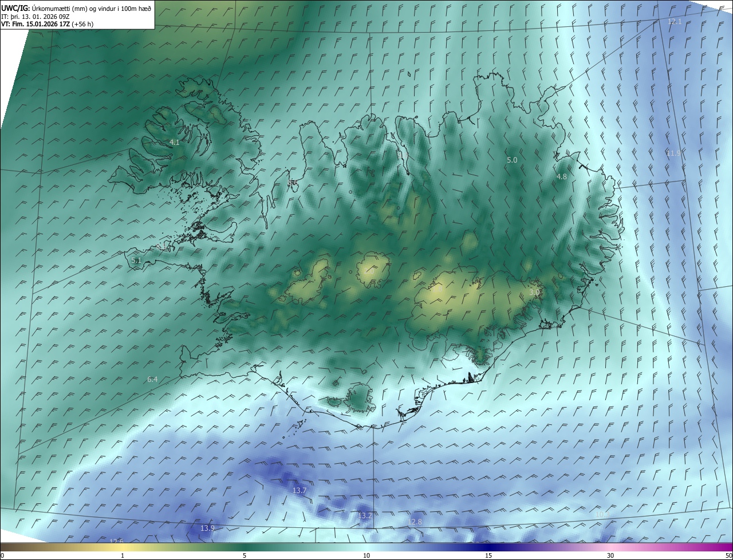The height and width of the screenshot is (560, 733).
Task: Click the initialization time 'IT: þri. 13. 01. 2026 09Z'
Action: (x=36, y=16)
